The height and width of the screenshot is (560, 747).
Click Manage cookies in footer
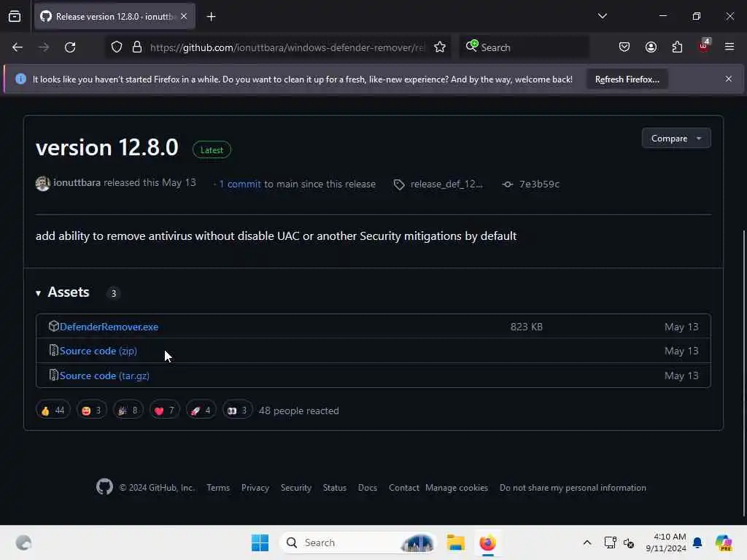[457, 488]
